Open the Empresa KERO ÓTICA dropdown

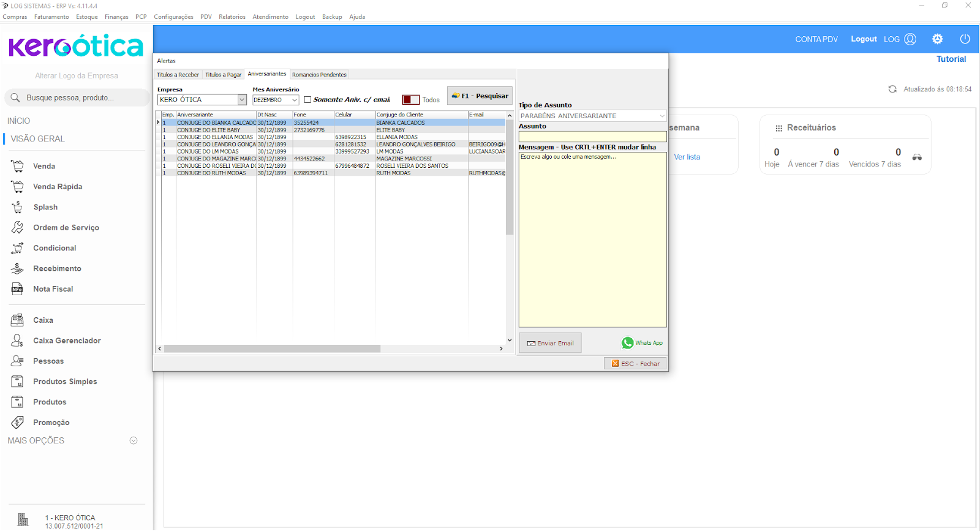[x=242, y=100]
